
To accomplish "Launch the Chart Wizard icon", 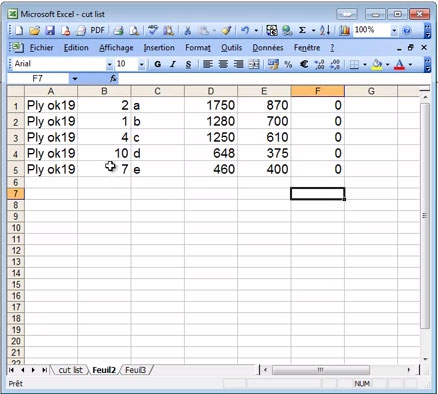I will click(344, 31).
